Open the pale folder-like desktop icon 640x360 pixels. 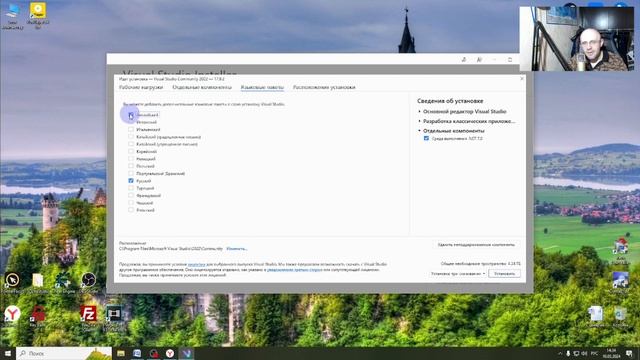[38, 283]
